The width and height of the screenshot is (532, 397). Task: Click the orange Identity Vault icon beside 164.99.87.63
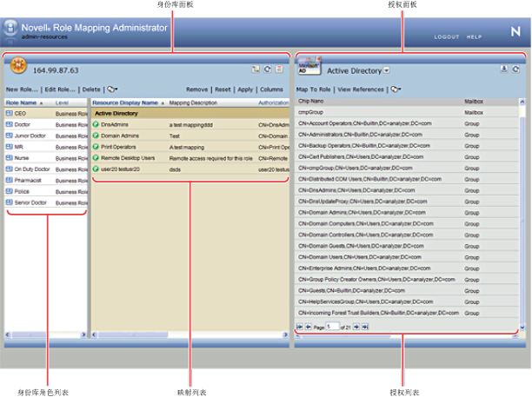pyautogui.click(x=18, y=65)
